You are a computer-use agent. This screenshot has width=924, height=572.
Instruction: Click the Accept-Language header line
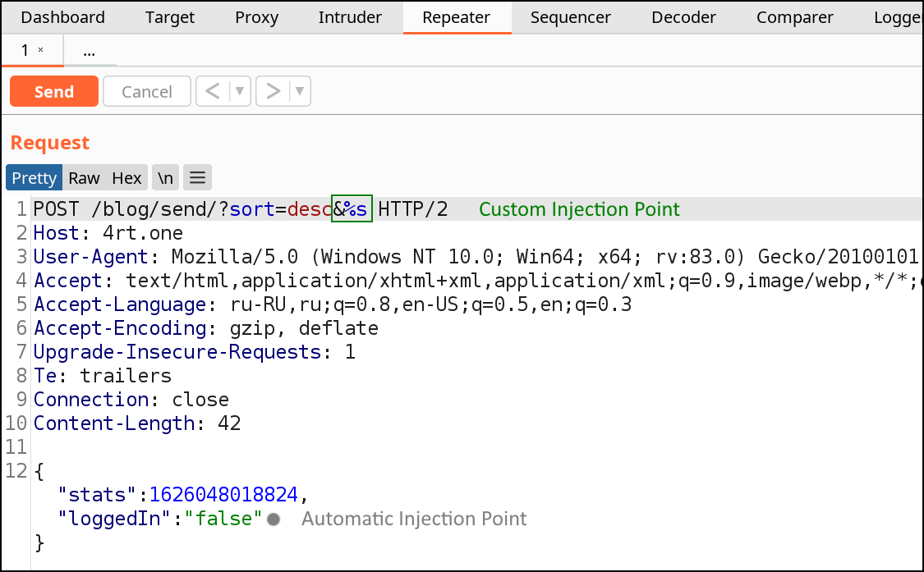(x=333, y=304)
